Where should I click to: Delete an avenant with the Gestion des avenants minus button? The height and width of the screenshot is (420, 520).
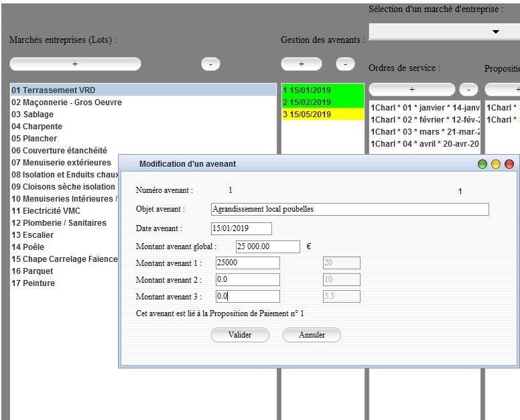tap(345, 64)
